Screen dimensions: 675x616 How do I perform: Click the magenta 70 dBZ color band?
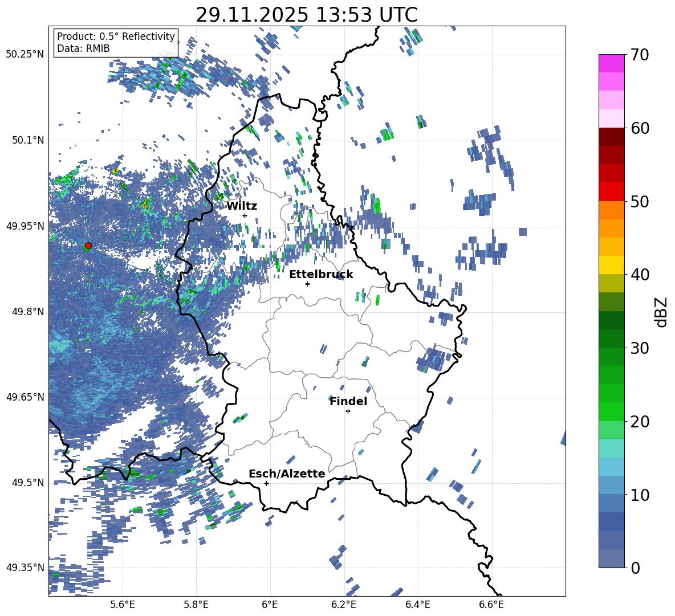(611, 63)
